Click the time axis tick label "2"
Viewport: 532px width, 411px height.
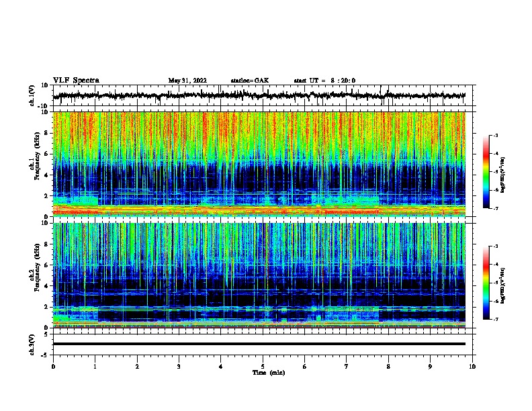coord(137,367)
